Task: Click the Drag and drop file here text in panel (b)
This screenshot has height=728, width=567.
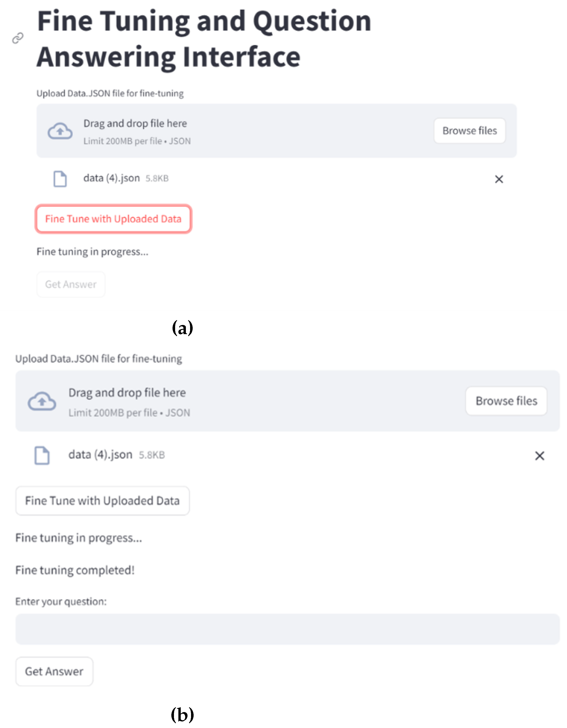Action: [127, 393]
